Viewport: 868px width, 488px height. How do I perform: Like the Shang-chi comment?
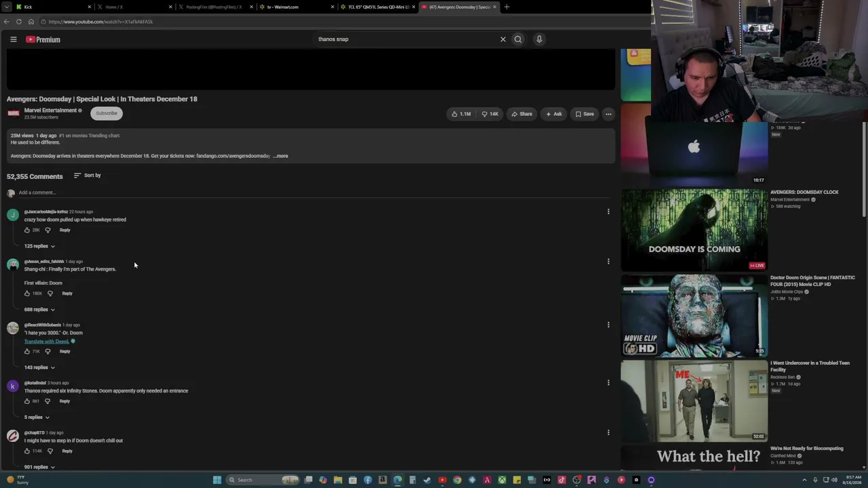(x=27, y=293)
